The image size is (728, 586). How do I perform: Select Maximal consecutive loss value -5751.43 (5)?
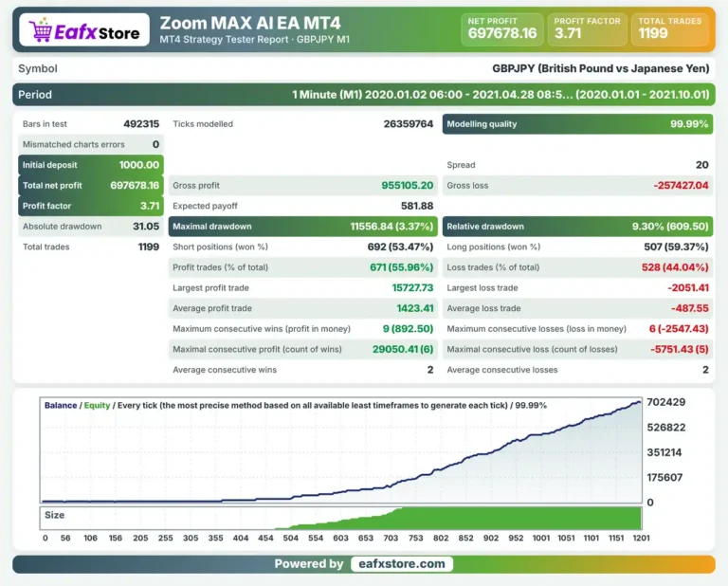click(x=680, y=349)
